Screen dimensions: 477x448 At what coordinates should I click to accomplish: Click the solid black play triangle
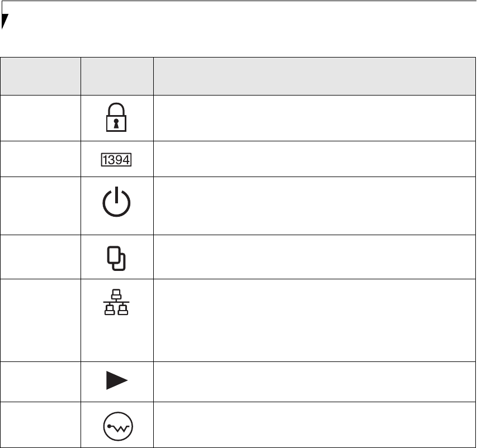pyautogui.click(x=117, y=382)
